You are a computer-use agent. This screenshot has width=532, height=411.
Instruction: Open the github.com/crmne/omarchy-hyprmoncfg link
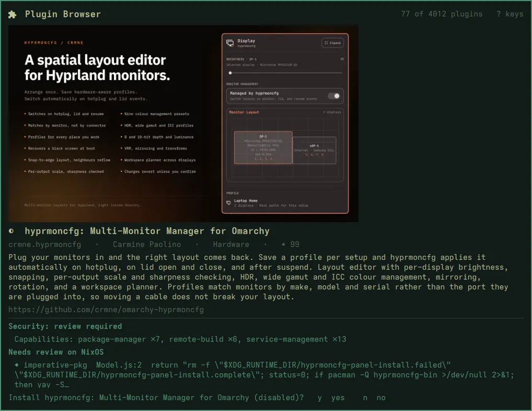(x=106, y=310)
